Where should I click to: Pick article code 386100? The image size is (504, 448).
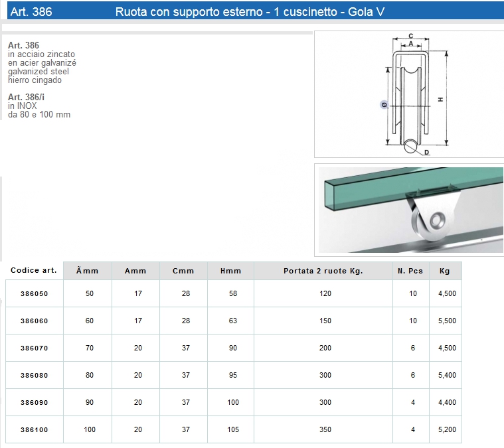point(35,429)
